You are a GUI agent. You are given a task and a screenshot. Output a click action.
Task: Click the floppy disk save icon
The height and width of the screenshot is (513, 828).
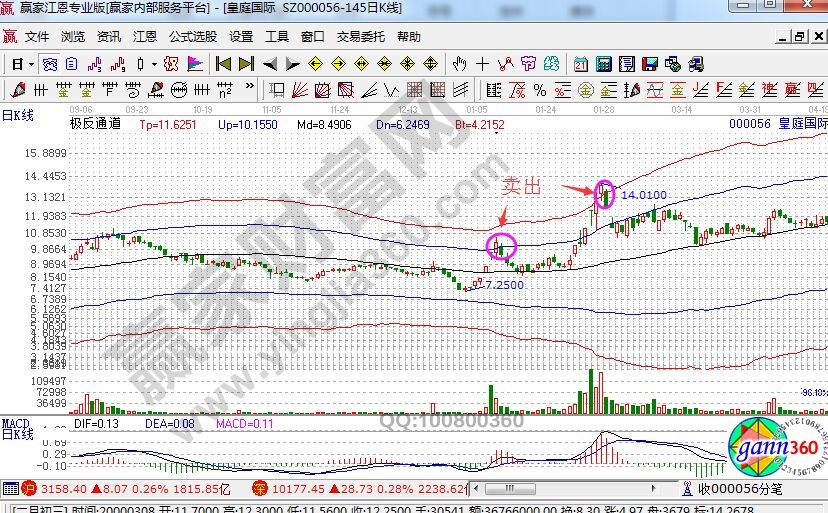click(649, 64)
